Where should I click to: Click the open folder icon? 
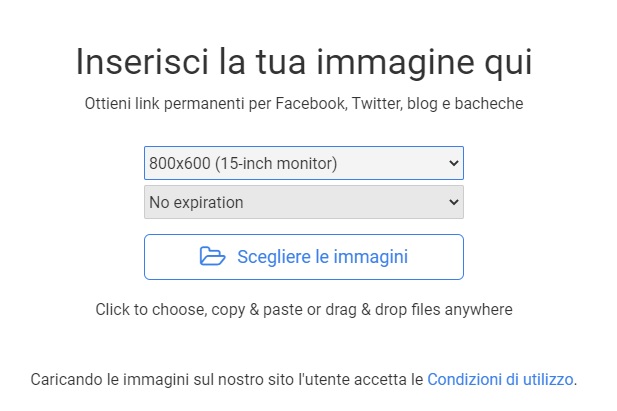pyautogui.click(x=212, y=257)
